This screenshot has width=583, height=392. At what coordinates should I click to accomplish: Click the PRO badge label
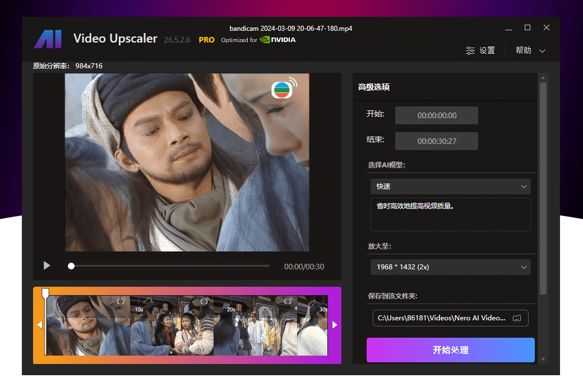click(x=206, y=40)
